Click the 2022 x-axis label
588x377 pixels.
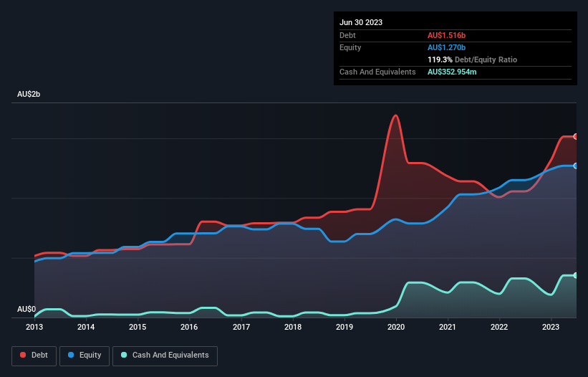[x=499, y=327]
